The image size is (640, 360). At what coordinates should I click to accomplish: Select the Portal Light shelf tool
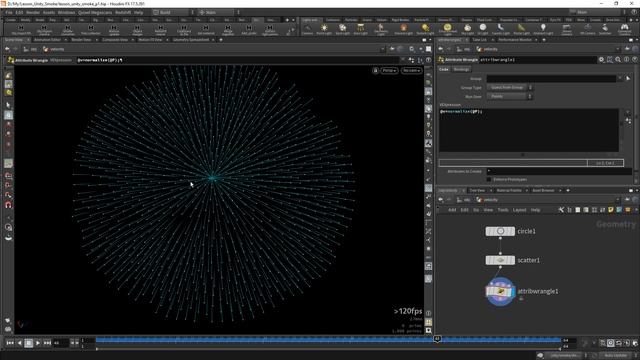pos(521,29)
